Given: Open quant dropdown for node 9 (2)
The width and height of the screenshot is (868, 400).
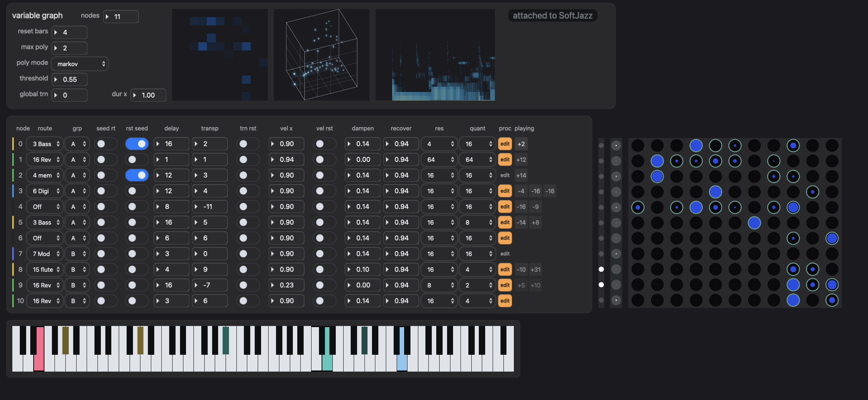Looking at the screenshot, I should point(477,285).
